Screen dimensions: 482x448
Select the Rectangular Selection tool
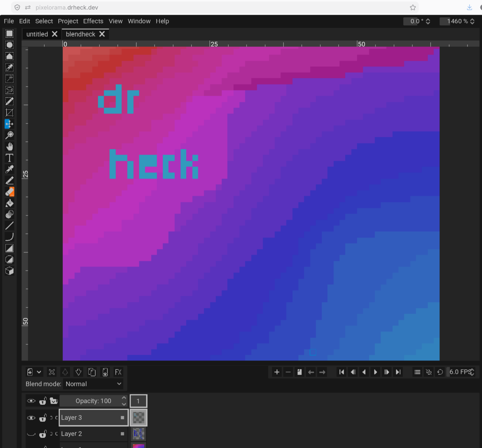tap(9, 33)
